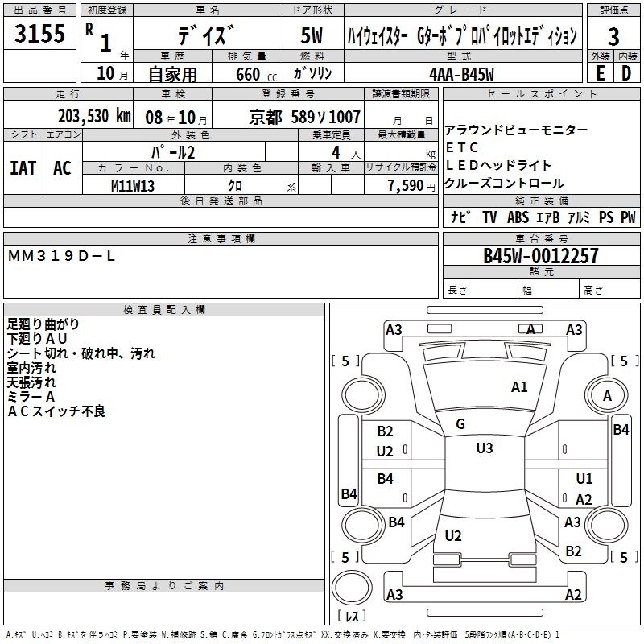Click the front-right tire circle marked A
The height and width of the screenshot is (644, 644).
pyautogui.click(x=607, y=395)
